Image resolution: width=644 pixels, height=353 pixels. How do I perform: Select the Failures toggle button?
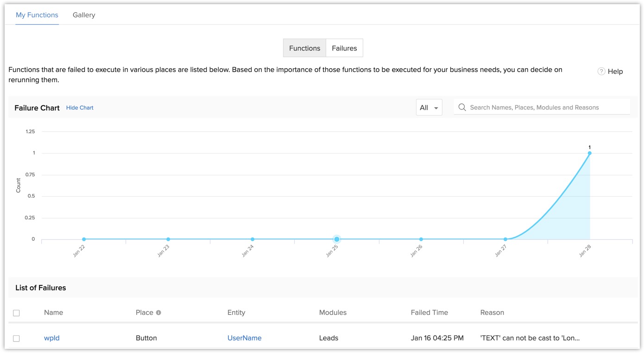click(344, 48)
